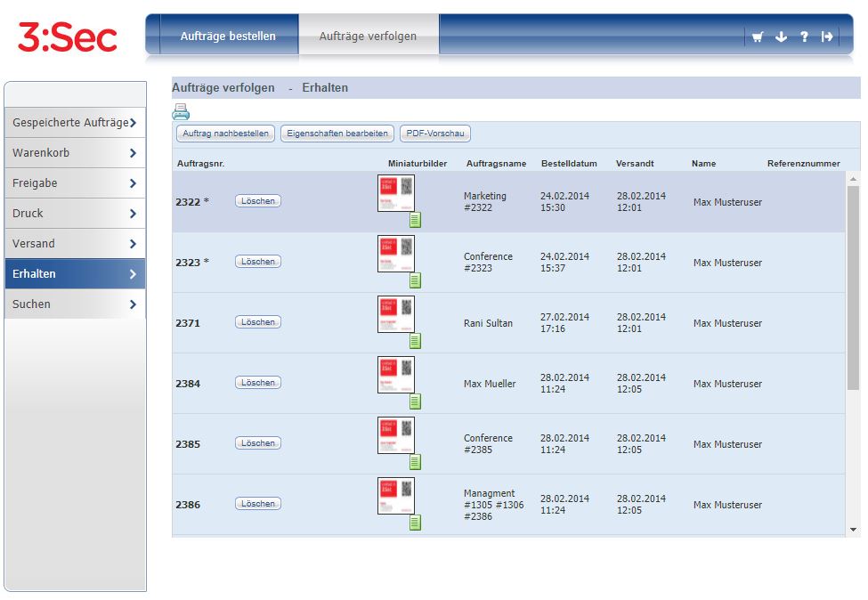The image size is (868, 600).
Task: Click the Bestelldatum column header
Action: [569, 163]
